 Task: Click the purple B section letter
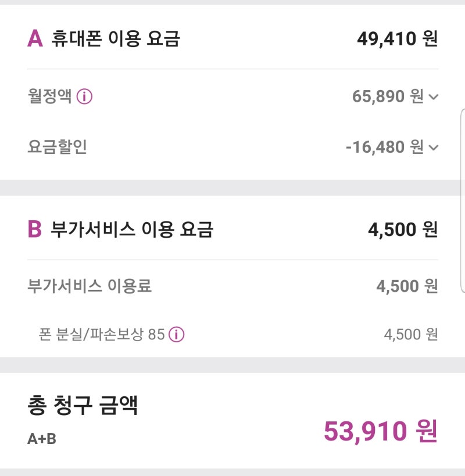(35, 229)
